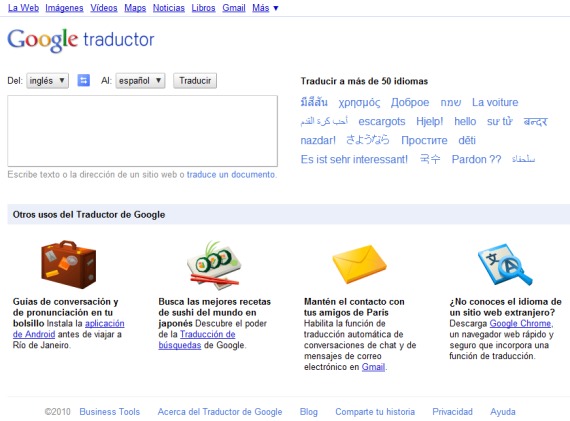Open the 'Del: inglés' source language dropdown
570x421 pixels.
click(x=47, y=81)
